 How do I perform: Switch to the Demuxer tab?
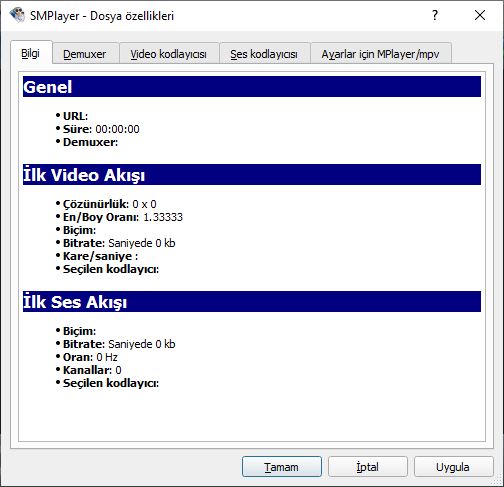coord(85,54)
